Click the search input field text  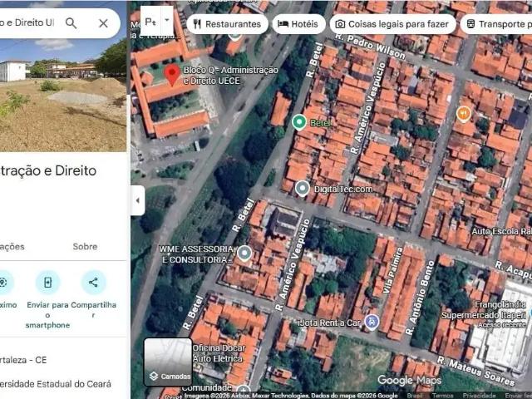coord(27,22)
